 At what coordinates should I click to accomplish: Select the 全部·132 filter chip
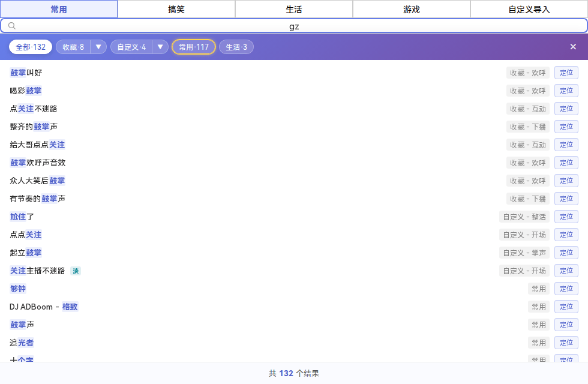pos(31,47)
